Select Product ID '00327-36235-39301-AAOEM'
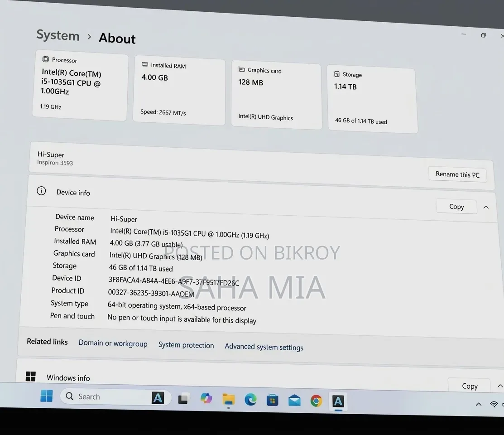The height and width of the screenshot is (435, 504). click(x=151, y=293)
